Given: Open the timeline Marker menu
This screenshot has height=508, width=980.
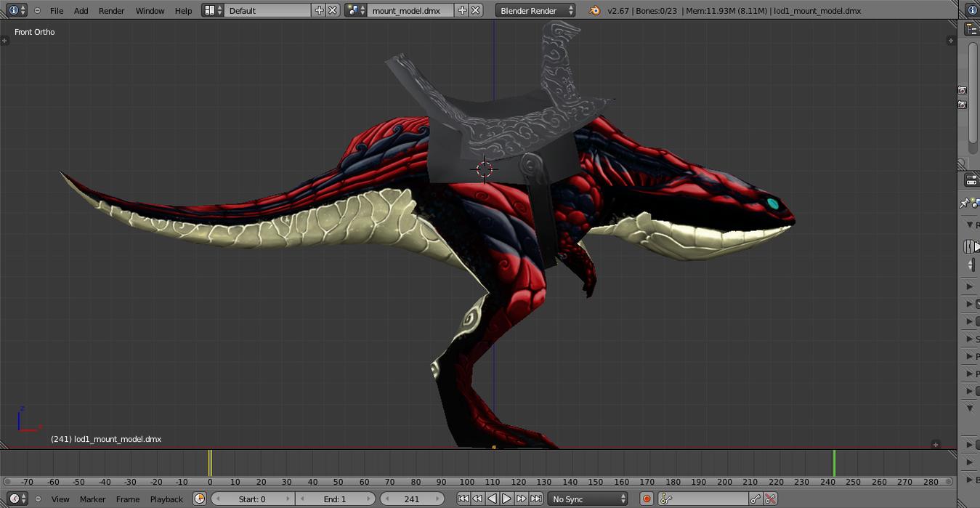Looking at the screenshot, I should click(x=93, y=499).
